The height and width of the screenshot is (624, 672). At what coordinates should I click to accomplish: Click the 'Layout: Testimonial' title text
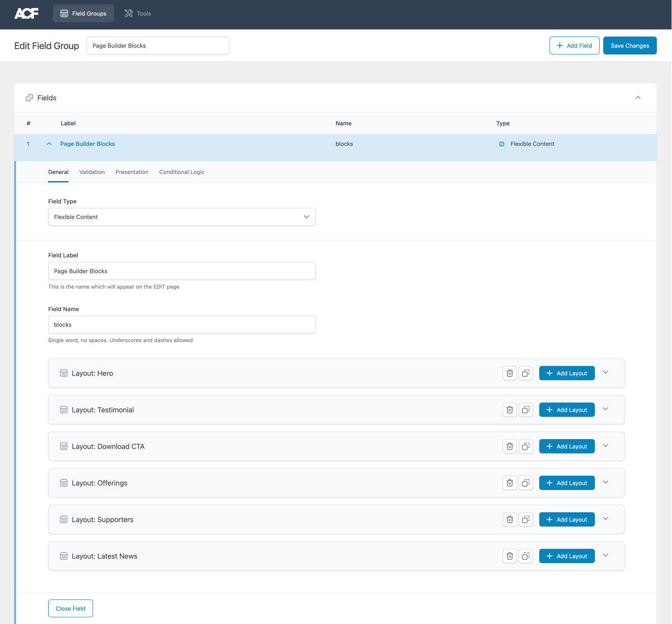(103, 410)
